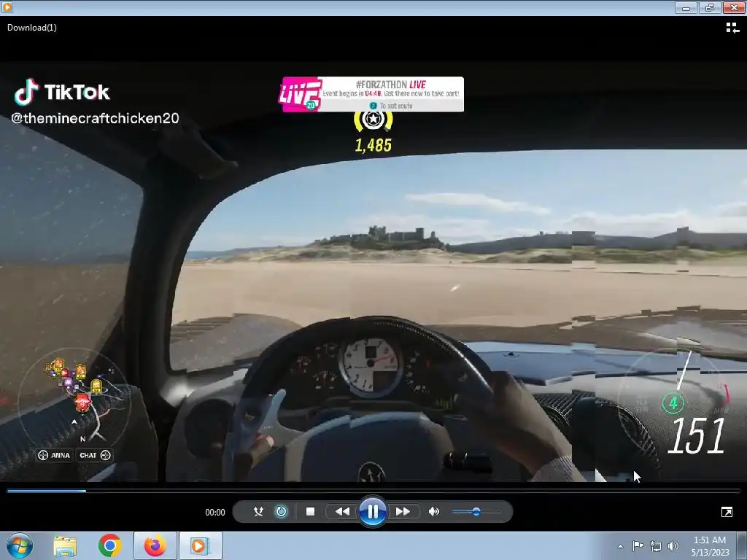Skip to the previous track
Screen dimensions: 747x560
point(342,511)
